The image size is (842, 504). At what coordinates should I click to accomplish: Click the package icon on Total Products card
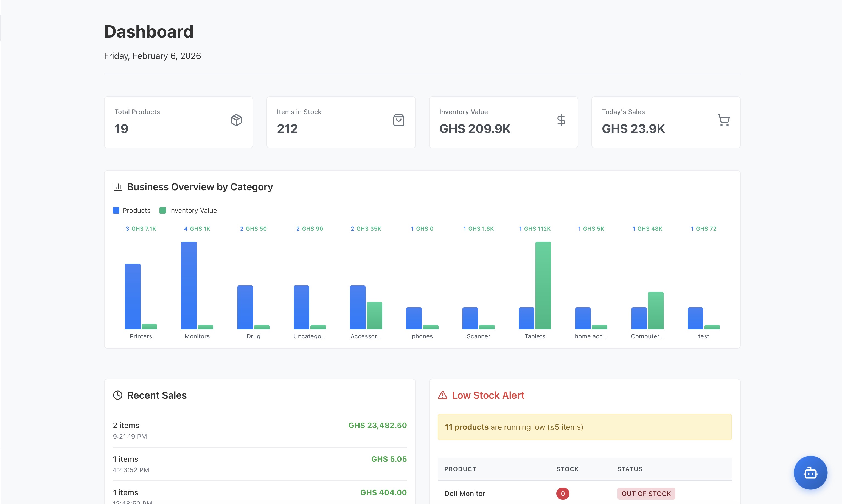pos(236,120)
